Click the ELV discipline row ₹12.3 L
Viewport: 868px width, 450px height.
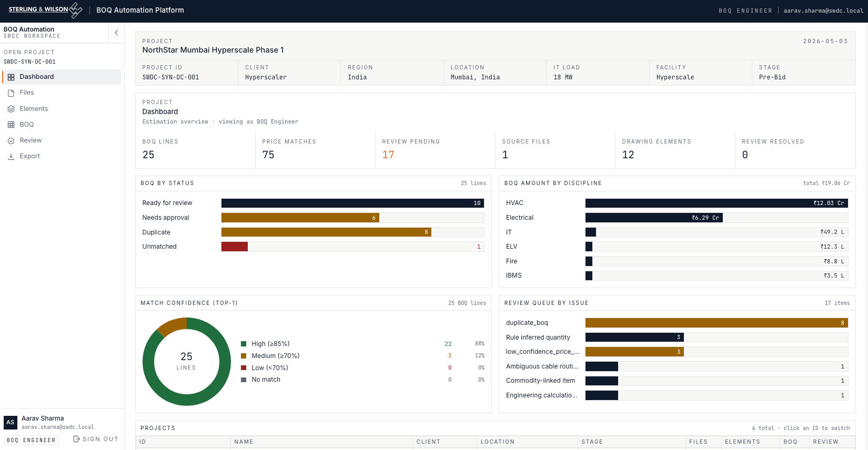click(x=677, y=247)
